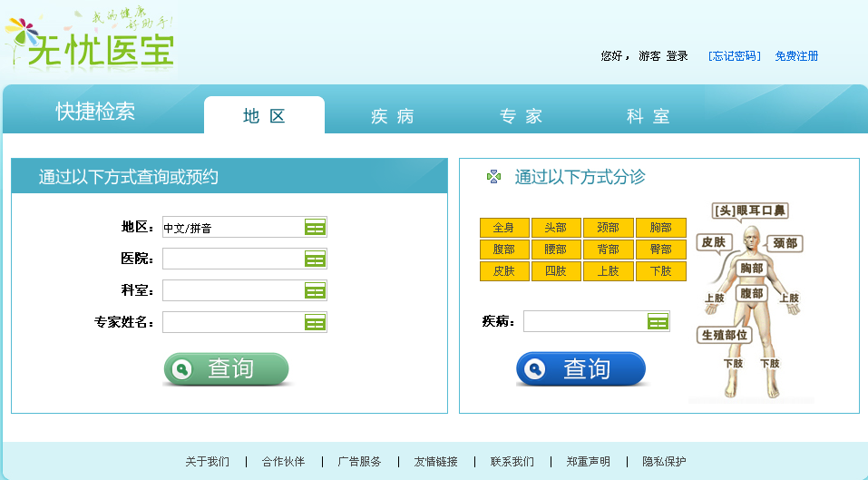Choose the yellow 四肢 body part button
868x480 pixels.
click(x=556, y=271)
